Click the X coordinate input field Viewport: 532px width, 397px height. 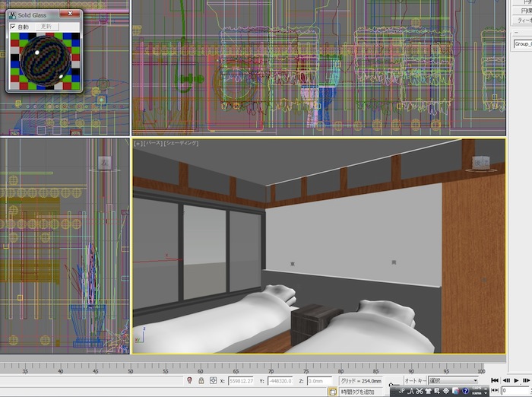[x=242, y=380]
